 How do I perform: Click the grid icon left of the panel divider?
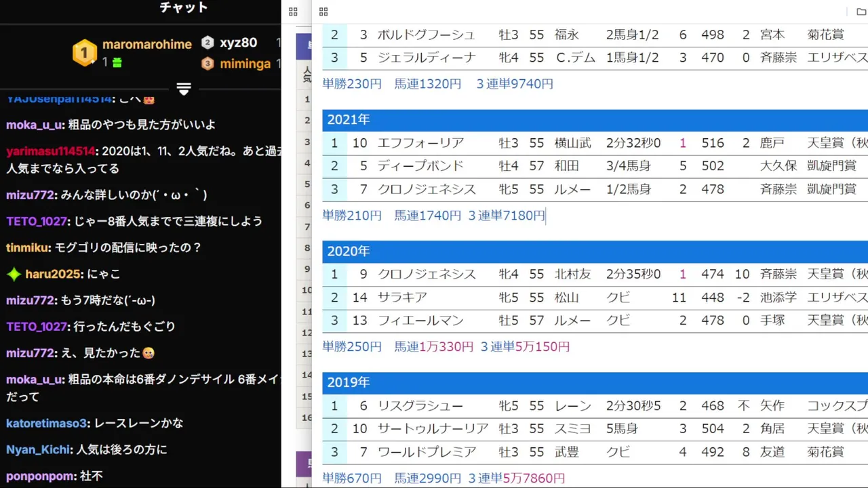click(x=293, y=12)
